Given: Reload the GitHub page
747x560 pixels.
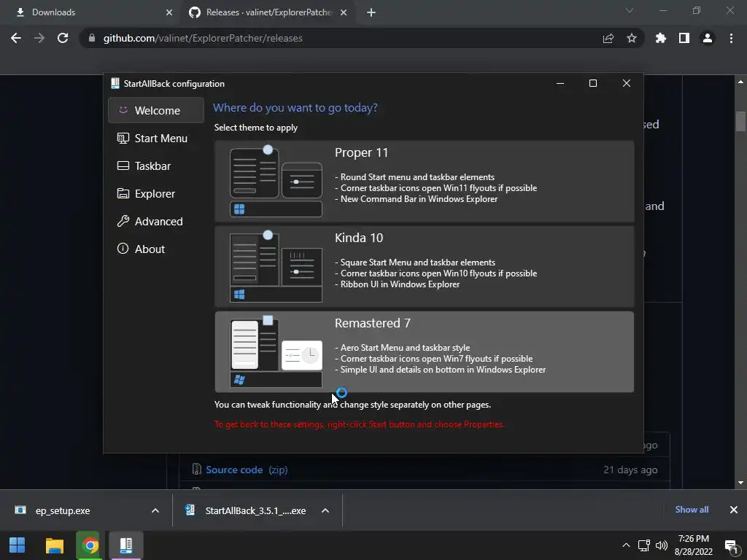Looking at the screenshot, I should (63, 38).
